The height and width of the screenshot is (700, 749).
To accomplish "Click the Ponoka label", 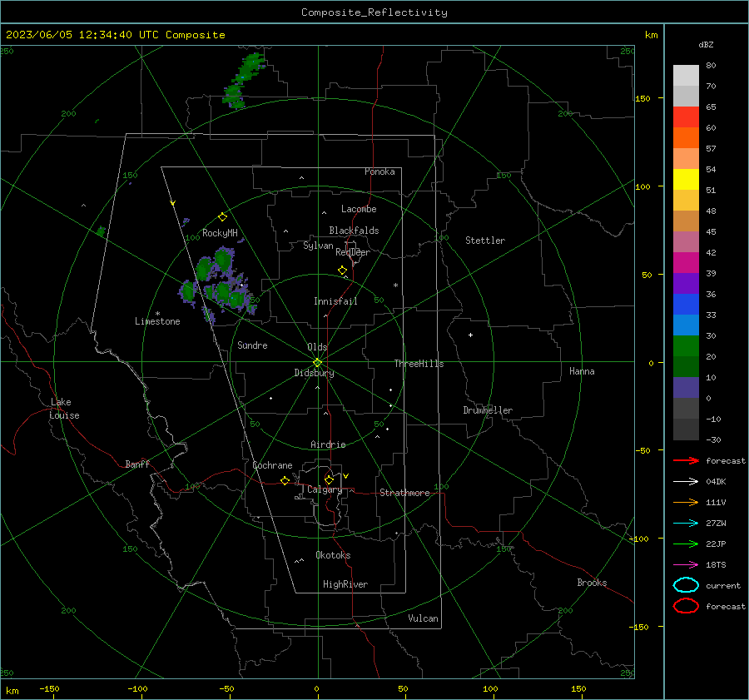I will click(379, 171).
